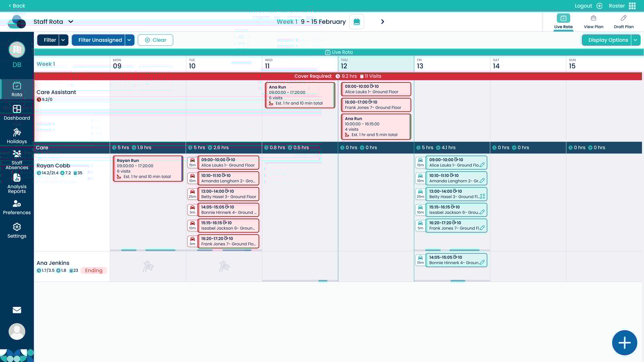
Task: Click the Filter Unassigned button
Action: point(99,40)
